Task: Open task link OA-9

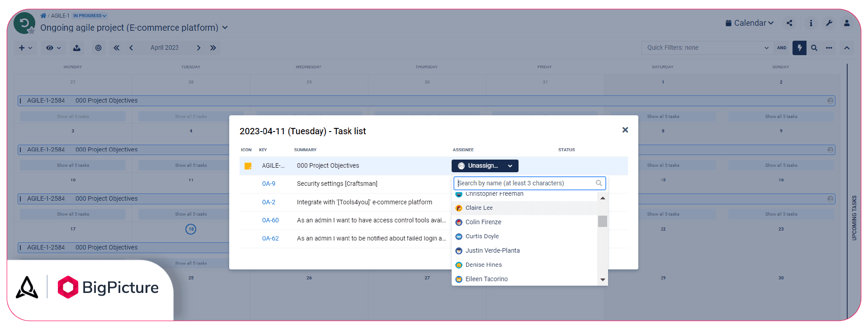Action: 269,184
